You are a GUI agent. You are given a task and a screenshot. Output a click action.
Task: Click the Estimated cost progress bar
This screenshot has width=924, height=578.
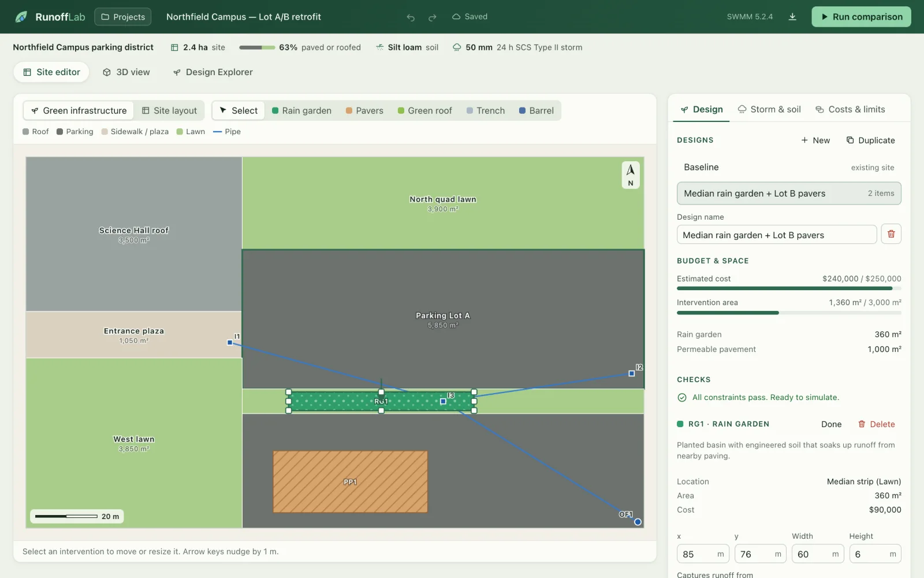click(789, 288)
